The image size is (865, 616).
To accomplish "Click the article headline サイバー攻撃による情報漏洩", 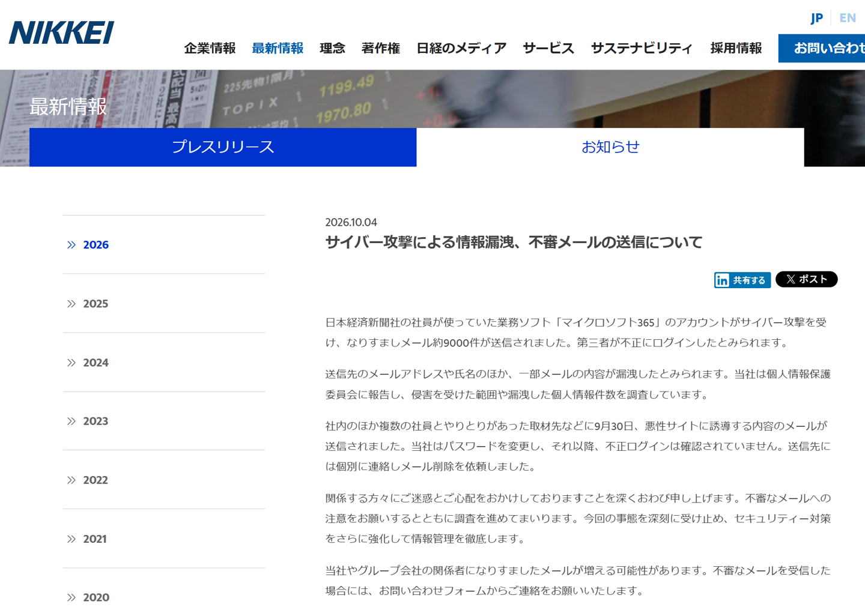I will point(514,242).
